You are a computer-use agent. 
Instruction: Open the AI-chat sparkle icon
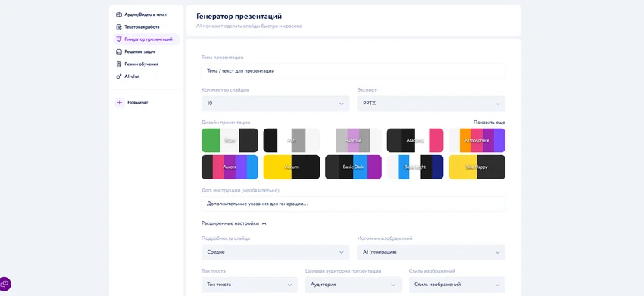[119, 76]
